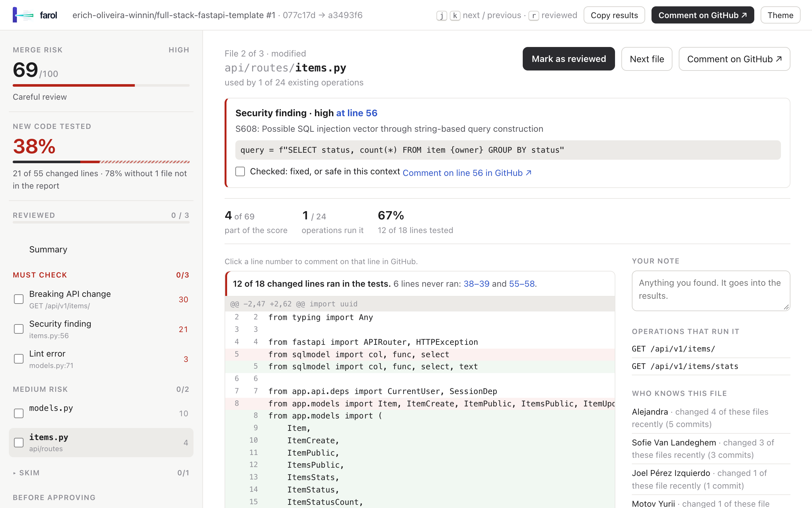Click the r reviewed shortcut key

coord(534,16)
